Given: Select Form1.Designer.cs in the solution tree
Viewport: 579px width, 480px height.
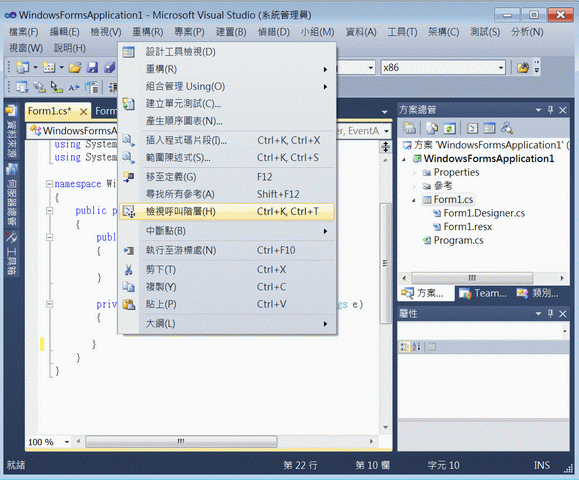Looking at the screenshot, I should pyautogui.click(x=484, y=213).
